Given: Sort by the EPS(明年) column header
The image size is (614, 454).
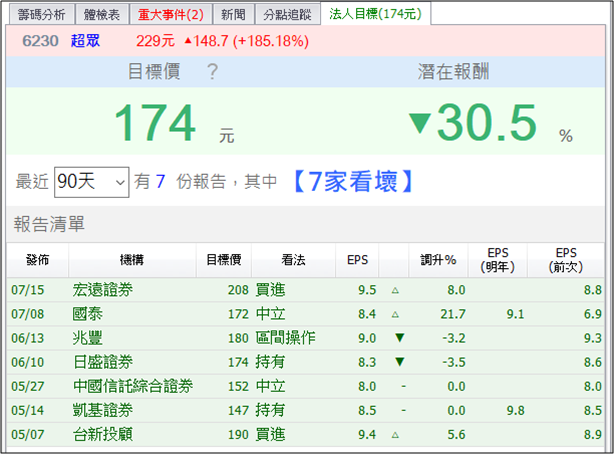Looking at the screenshot, I should [498, 260].
